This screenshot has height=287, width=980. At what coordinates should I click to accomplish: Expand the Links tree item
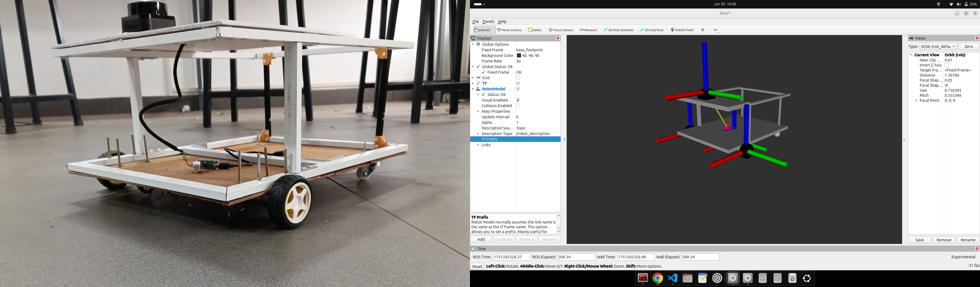[478, 145]
